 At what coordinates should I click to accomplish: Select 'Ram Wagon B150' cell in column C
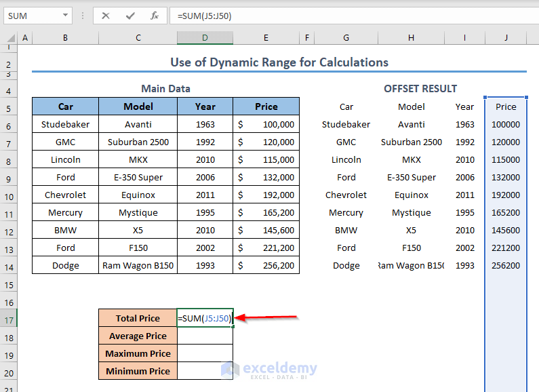click(x=138, y=265)
